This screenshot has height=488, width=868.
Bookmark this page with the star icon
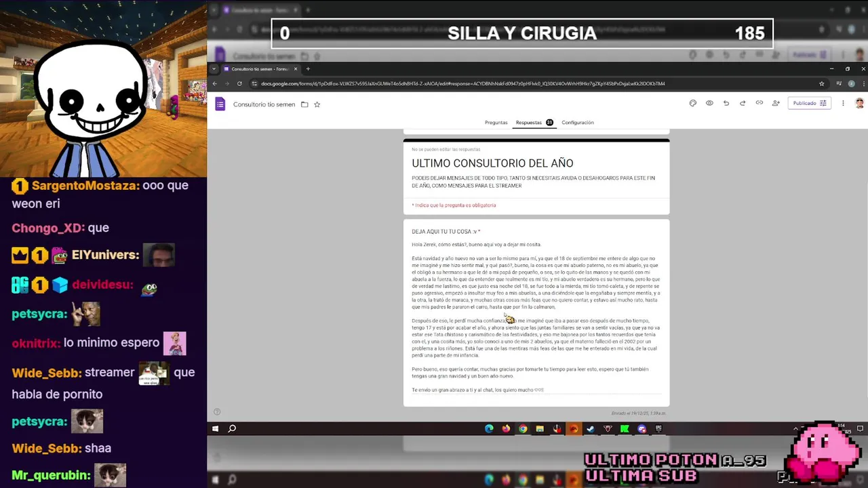coord(821,83)
